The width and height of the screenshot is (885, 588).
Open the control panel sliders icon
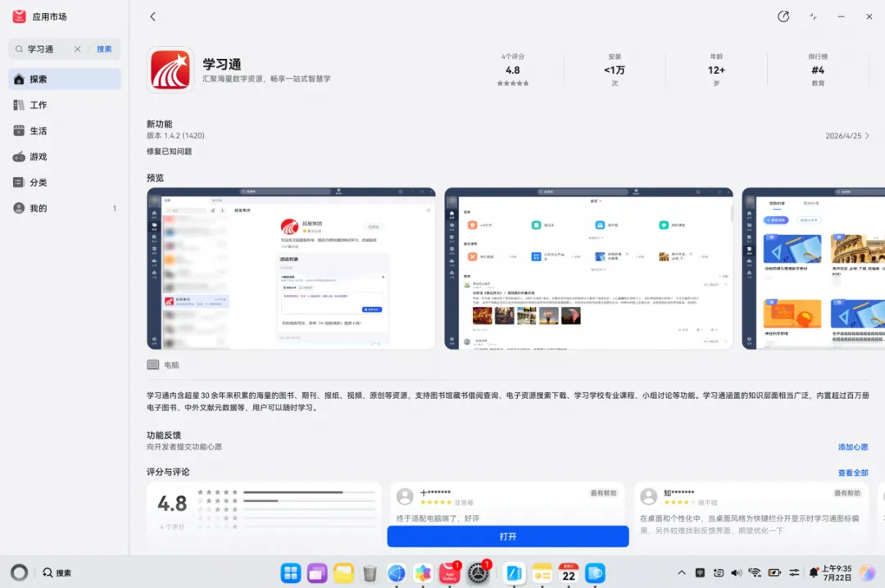point(794,572)
